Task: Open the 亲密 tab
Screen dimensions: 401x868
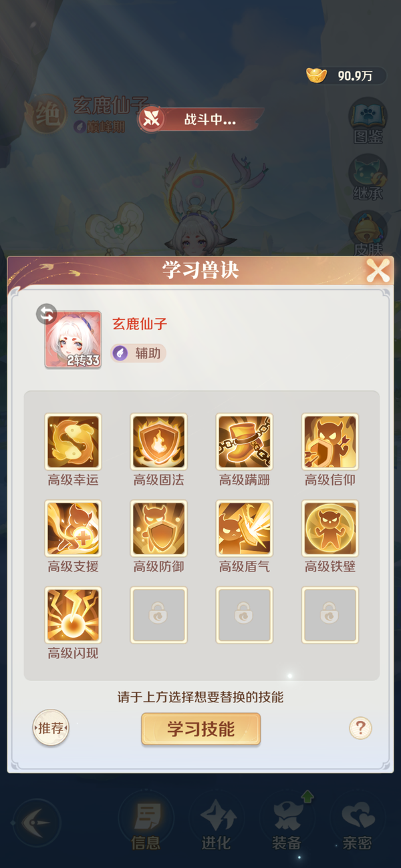Action: coord(357,823)
